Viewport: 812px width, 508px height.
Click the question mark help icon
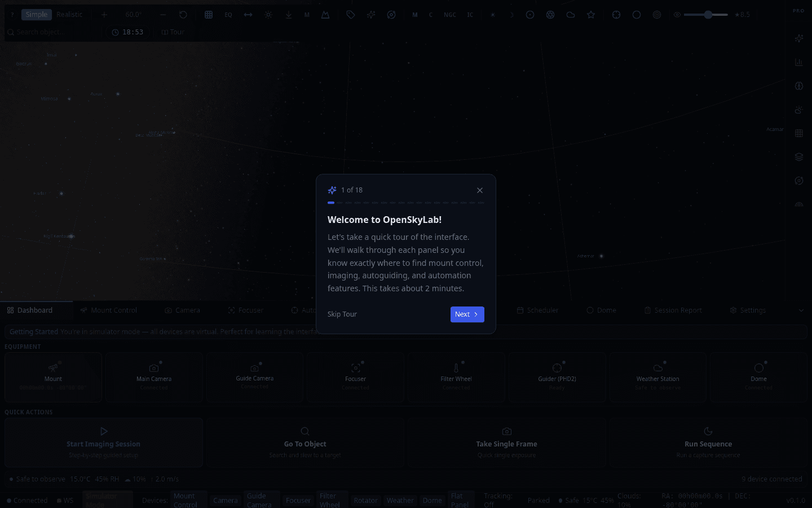(x=12, y=15)
